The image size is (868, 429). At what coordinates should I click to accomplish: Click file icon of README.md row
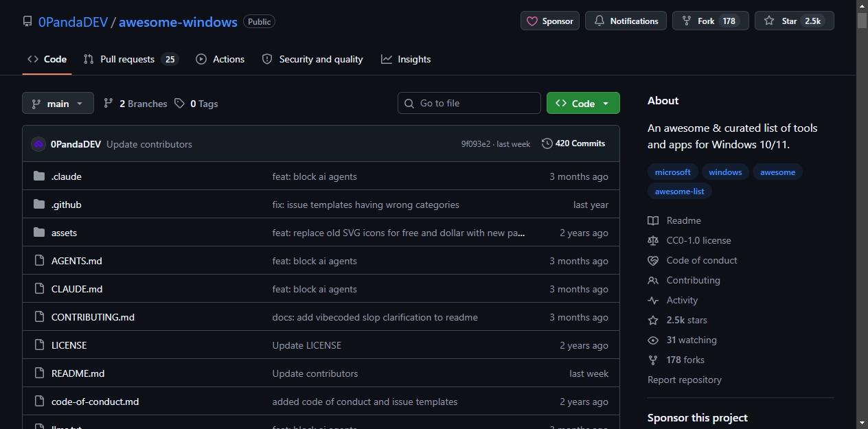pyautogui.click(x=39, y=373)
